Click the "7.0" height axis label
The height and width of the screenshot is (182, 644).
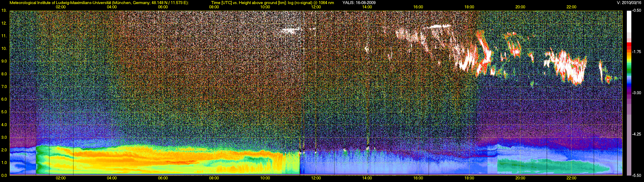[x=4, y=87]
